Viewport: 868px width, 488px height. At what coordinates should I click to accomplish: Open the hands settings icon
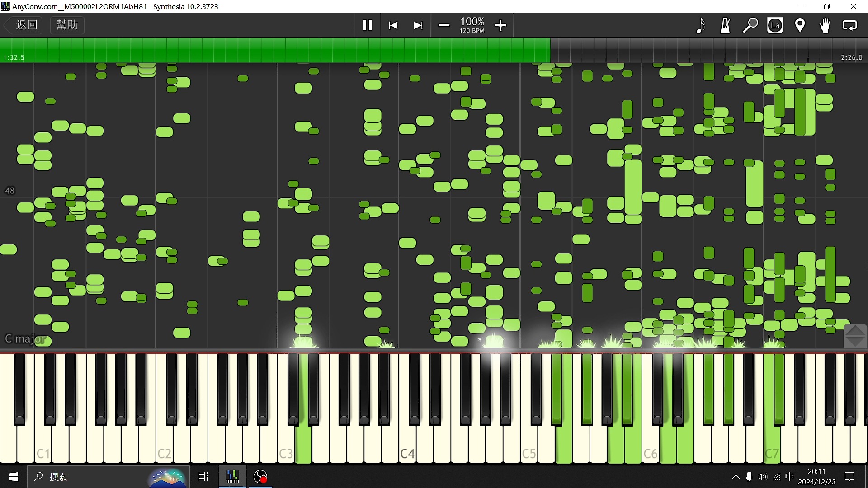(825, 25)
